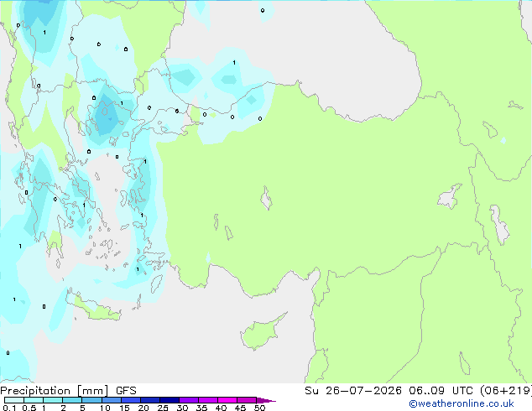
Task: Click the legend label '45'
Action: [240, 408]
